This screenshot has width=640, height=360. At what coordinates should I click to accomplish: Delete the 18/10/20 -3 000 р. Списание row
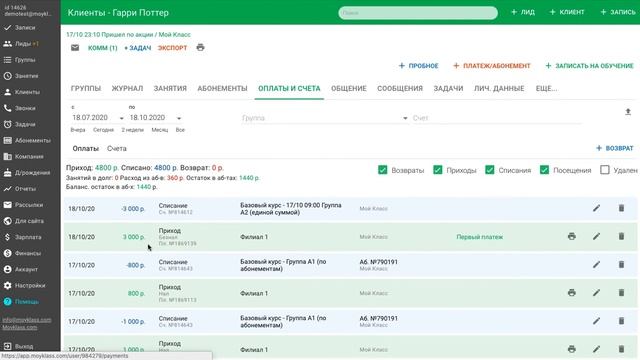621,208
